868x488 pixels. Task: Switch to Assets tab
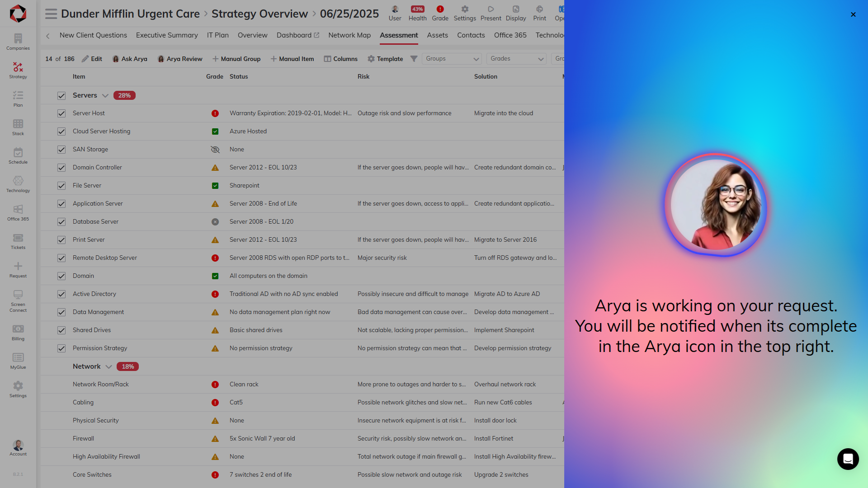pyautogui.click(x=437, y=35)
